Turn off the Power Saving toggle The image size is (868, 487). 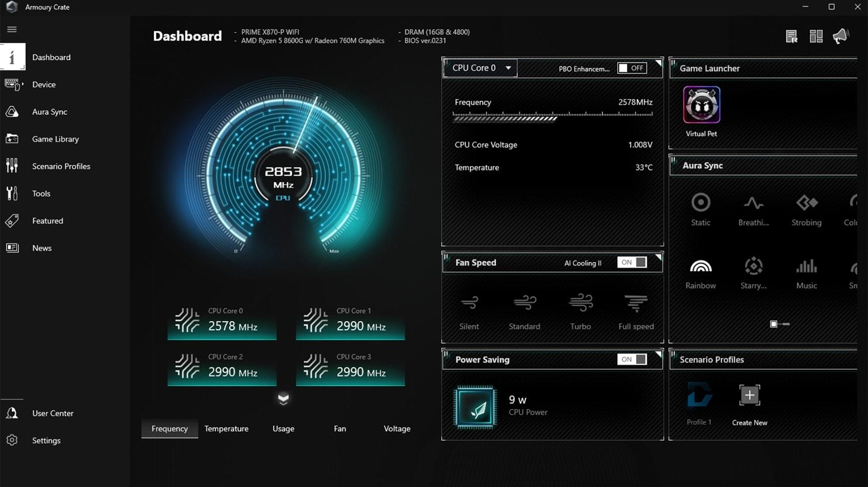[632, 360]
